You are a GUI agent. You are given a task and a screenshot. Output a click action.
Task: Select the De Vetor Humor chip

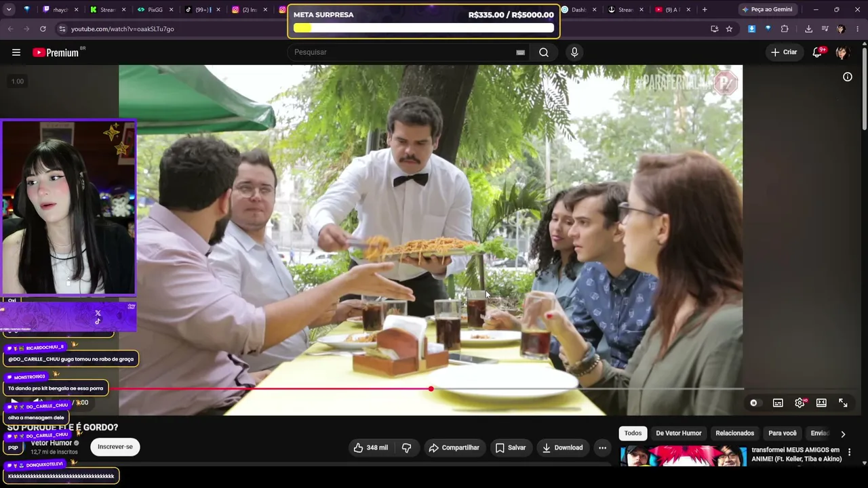click(679, 433)
